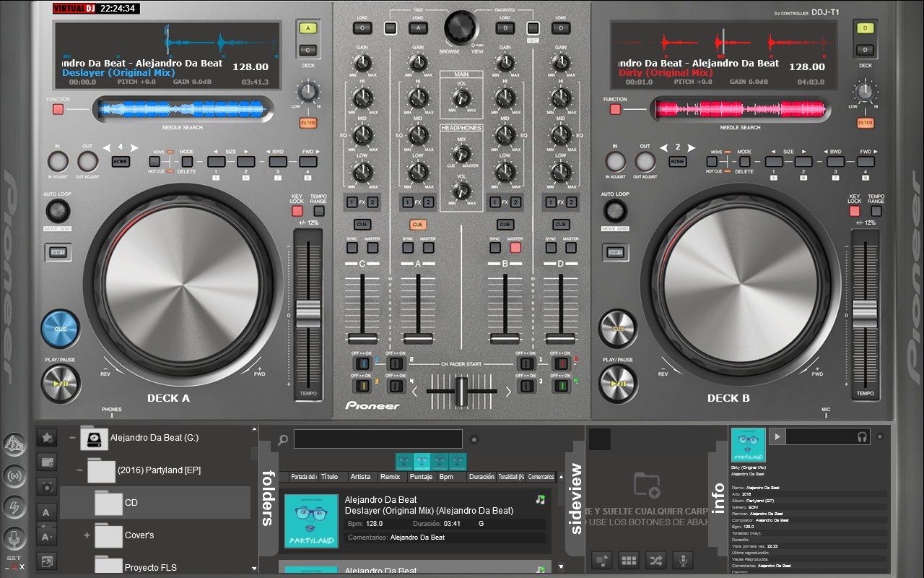Click the sideview microphone karaoke icon
The image size is (924, 578).
pyautogui.click(x=682, y=560)
